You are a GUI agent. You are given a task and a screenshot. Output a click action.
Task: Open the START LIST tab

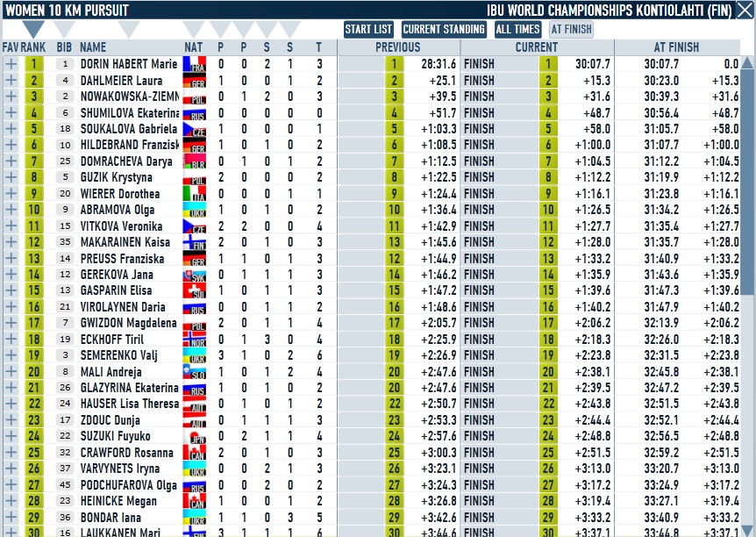point(368,30)
